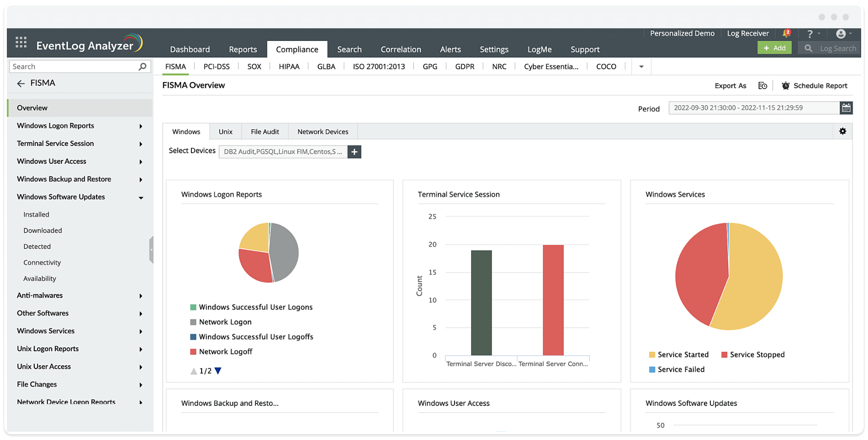The height and width of the screenshot is (440, 868).
Task: Toggle Service Started legend entry
Action: tap(679, 355)
